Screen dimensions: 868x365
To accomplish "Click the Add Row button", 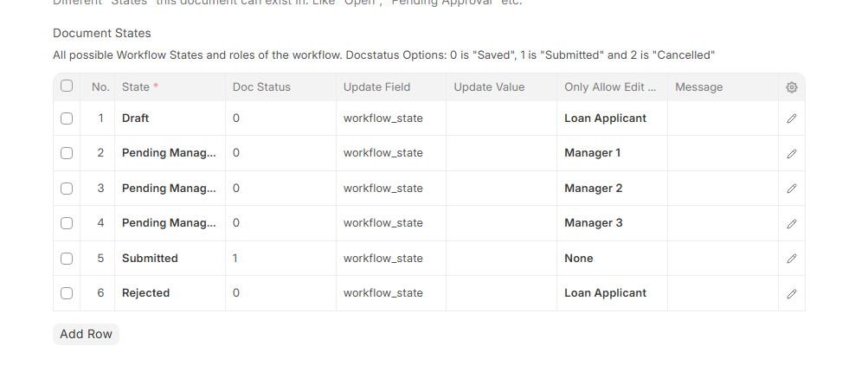I will (86, 334).
